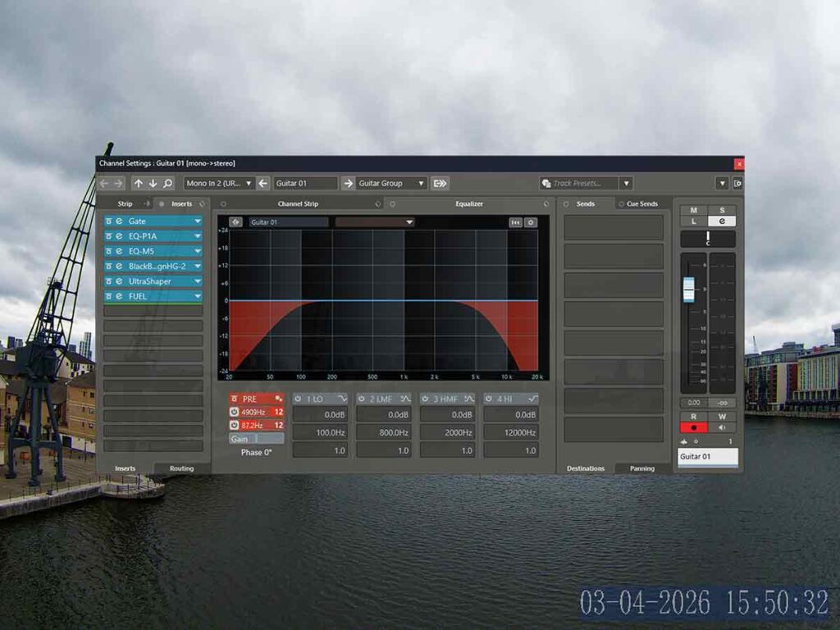Screen dimensions: 840x630
Task: Bypass the Gate insert plugin
Action: [x=108, y=221]
